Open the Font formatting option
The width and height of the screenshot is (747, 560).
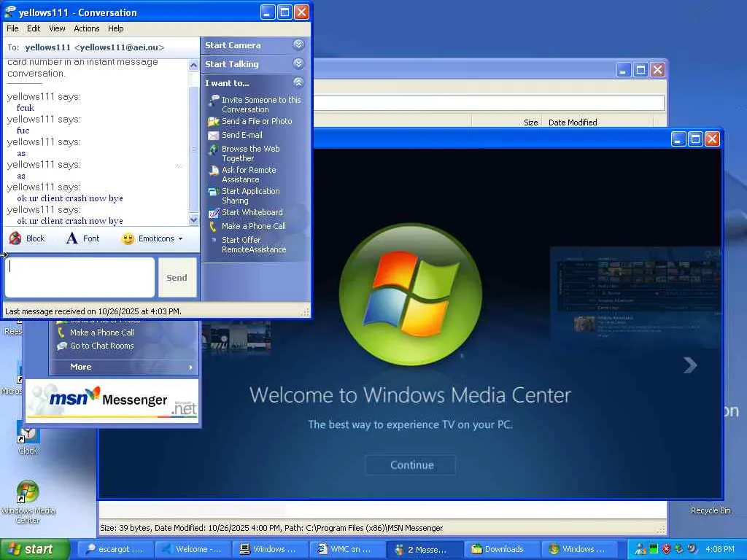(x=83, y=238)
